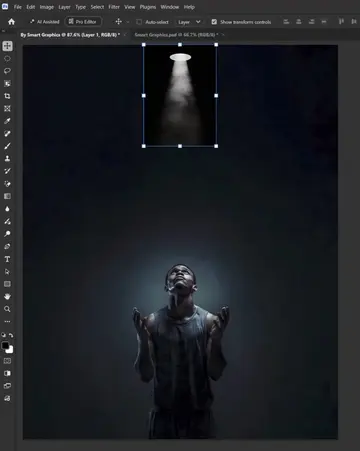Expand the collapsed toolbar panel arrows
The height and width of the screenshot is (451, 360).
4,31
